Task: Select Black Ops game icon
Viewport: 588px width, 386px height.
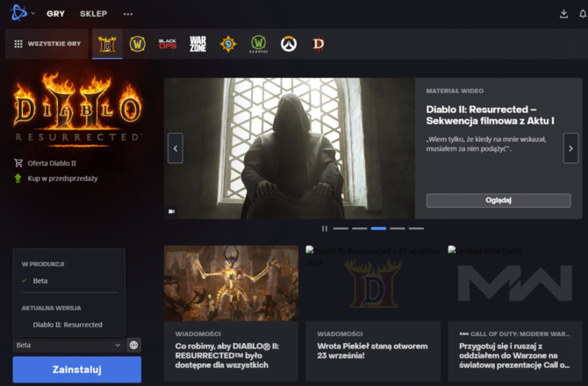Action: point(168,44)
